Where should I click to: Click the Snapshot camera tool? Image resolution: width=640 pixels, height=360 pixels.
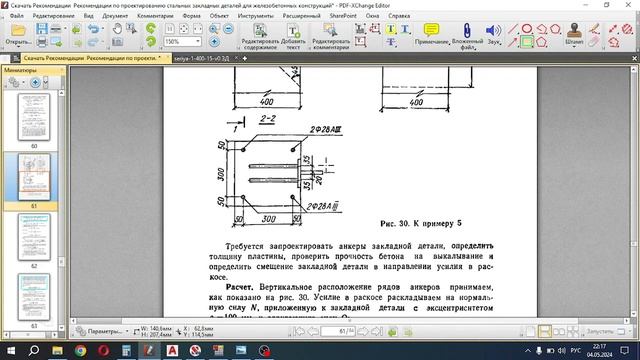117,42
